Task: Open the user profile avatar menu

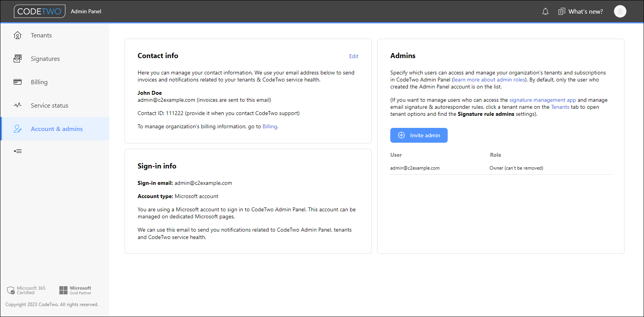Action: click(620, 11)
